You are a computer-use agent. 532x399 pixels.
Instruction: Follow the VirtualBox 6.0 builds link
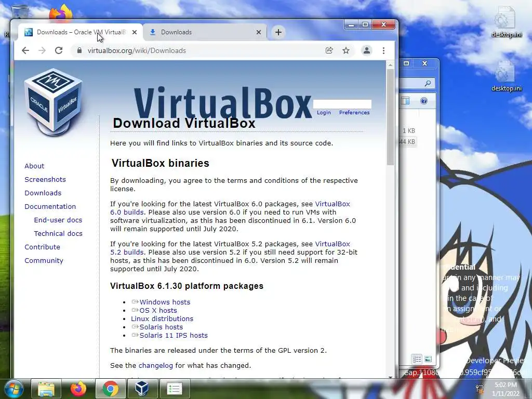332,204
